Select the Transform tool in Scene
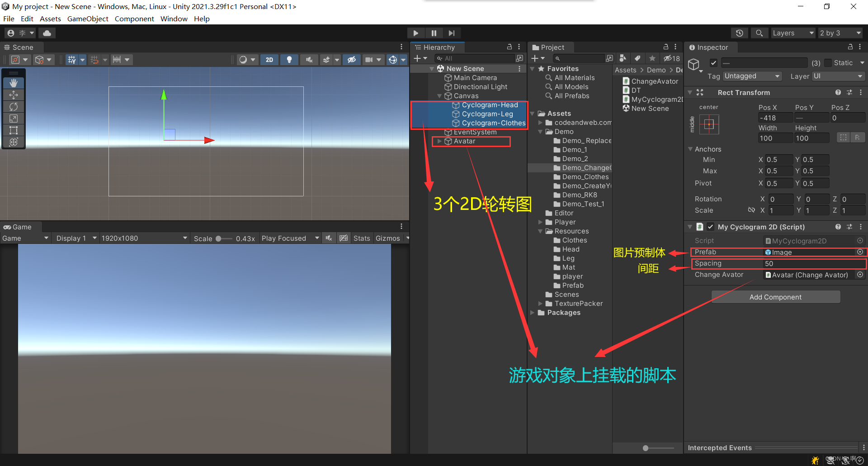868x466 pixels. 14,142
